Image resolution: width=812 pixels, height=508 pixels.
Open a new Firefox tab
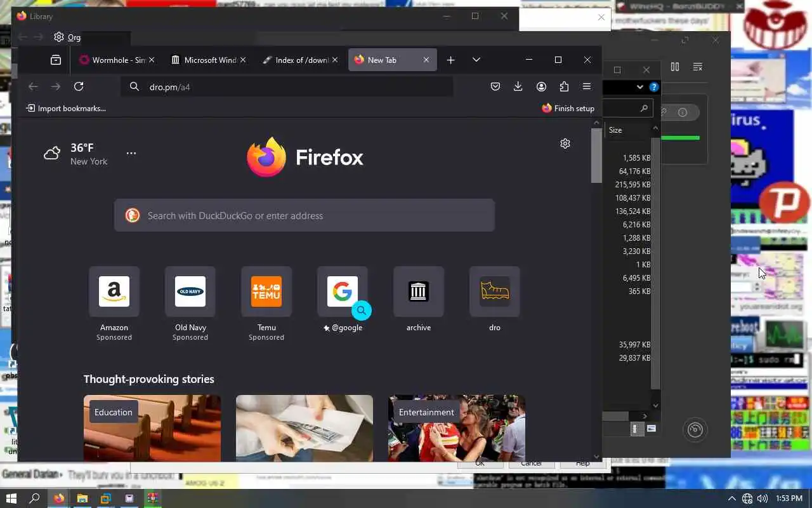pos(450,60)
